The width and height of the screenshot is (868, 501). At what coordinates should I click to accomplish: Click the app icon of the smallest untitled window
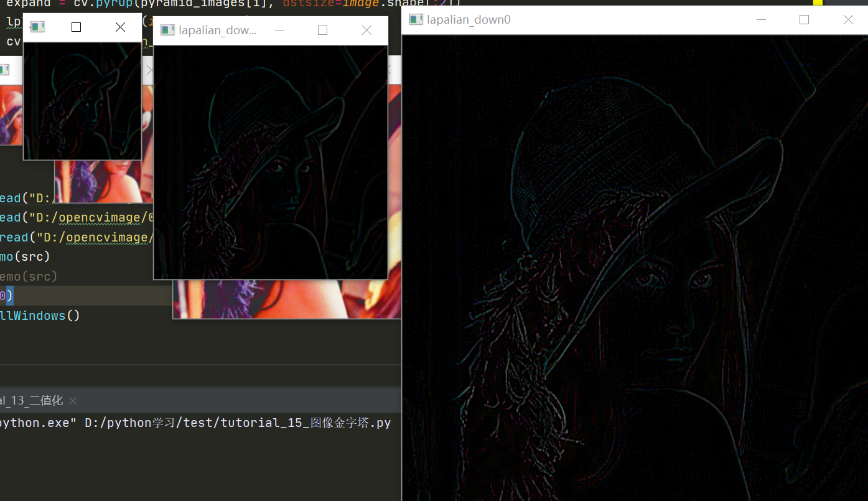tap(38, 27)
